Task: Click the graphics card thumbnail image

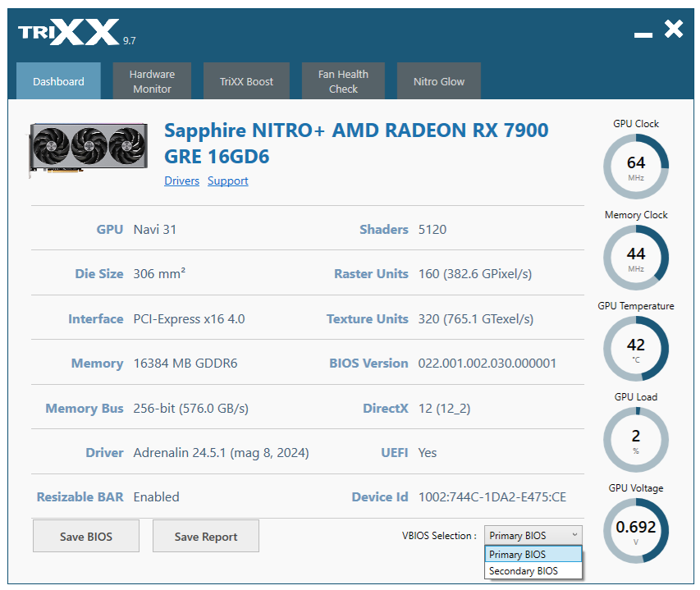Action: coord(89,149)
